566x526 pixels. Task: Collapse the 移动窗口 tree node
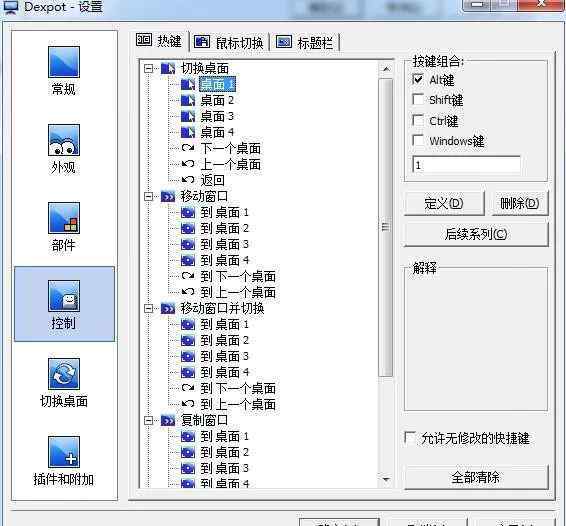[148, 196]
